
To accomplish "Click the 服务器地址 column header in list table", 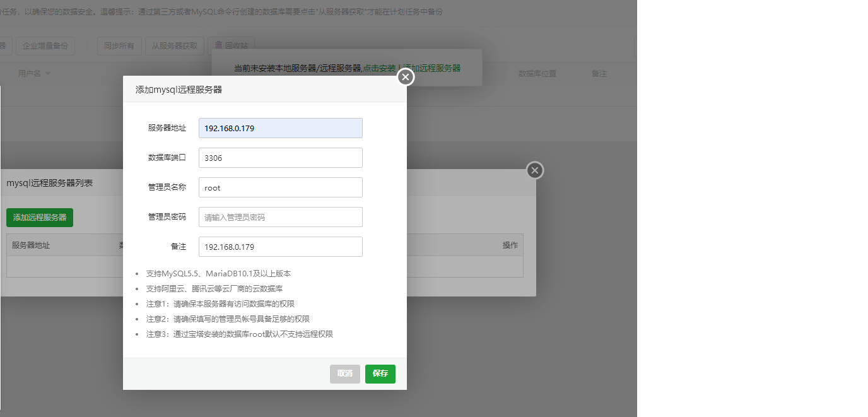I will coord(31,245).
